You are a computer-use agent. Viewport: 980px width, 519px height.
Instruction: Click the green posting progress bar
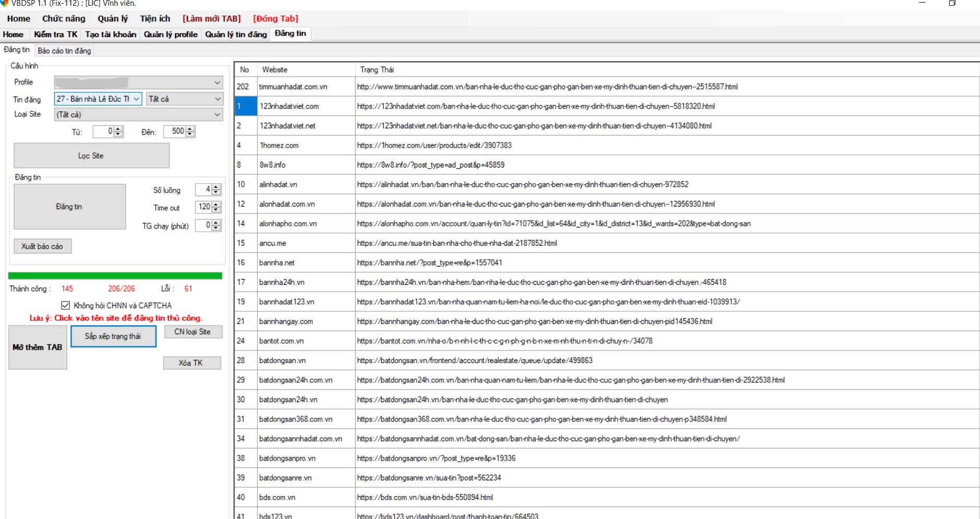115,275
